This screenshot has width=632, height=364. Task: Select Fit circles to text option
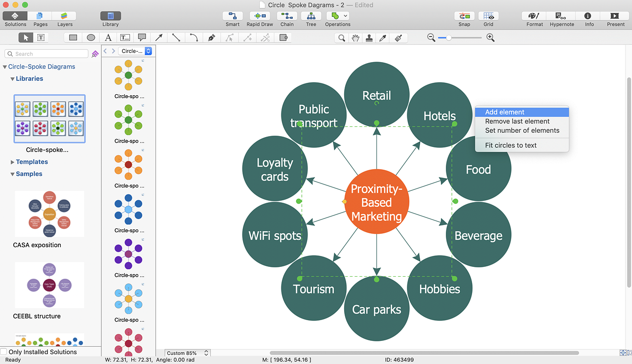click(511, 145)
